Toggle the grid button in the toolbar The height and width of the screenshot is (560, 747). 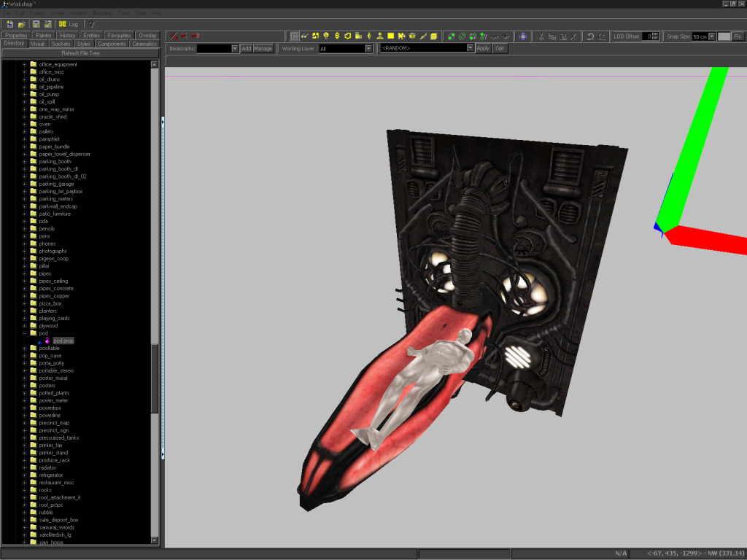[295, 36]
